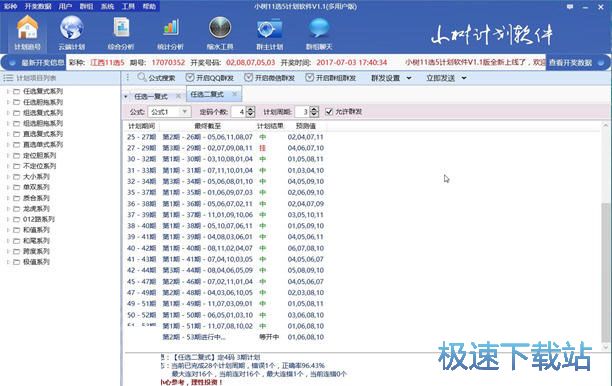Image resolution: width=612 pixels, height=386 pixels.
Task: Click the 群发设置 button label
Action: tap(385, 78)
